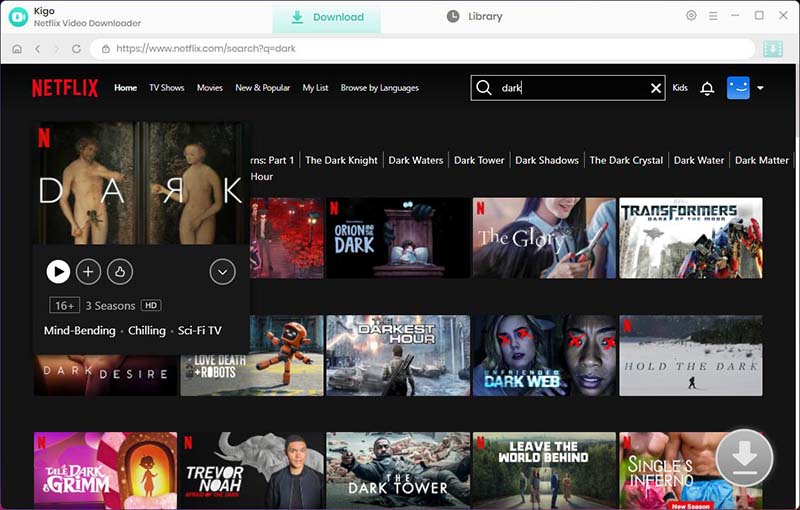This screenshot has height=510, width=800.
Task: Open Netflix notifications bell
Action: (707, 88)
